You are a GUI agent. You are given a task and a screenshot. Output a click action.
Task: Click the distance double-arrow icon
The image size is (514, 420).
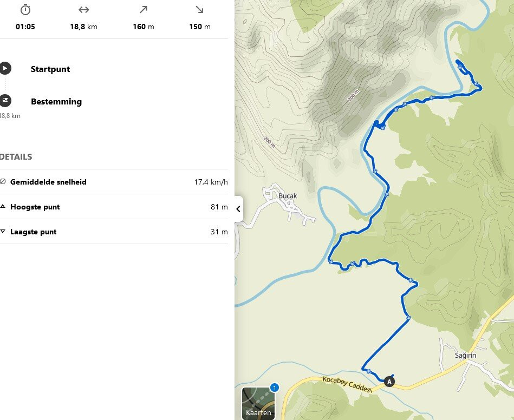(x=83, y=10)
